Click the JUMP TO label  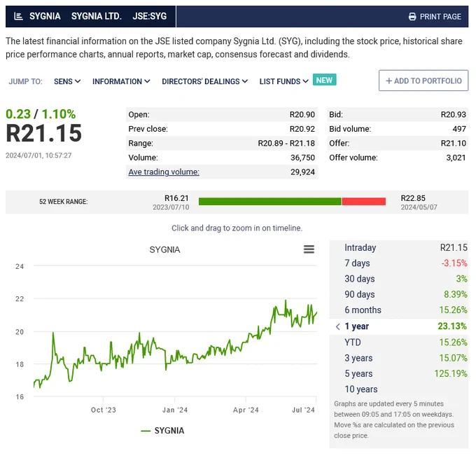(25, 81)
